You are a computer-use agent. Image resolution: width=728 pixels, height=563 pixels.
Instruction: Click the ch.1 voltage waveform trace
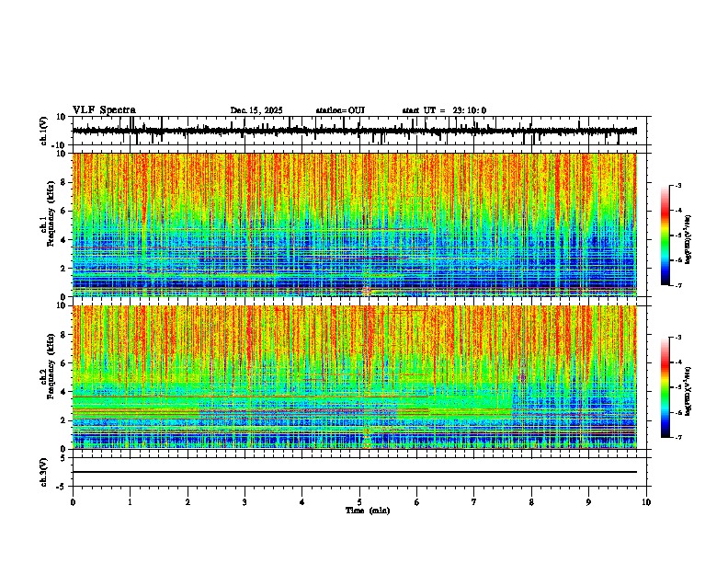[x=355, y=131]
